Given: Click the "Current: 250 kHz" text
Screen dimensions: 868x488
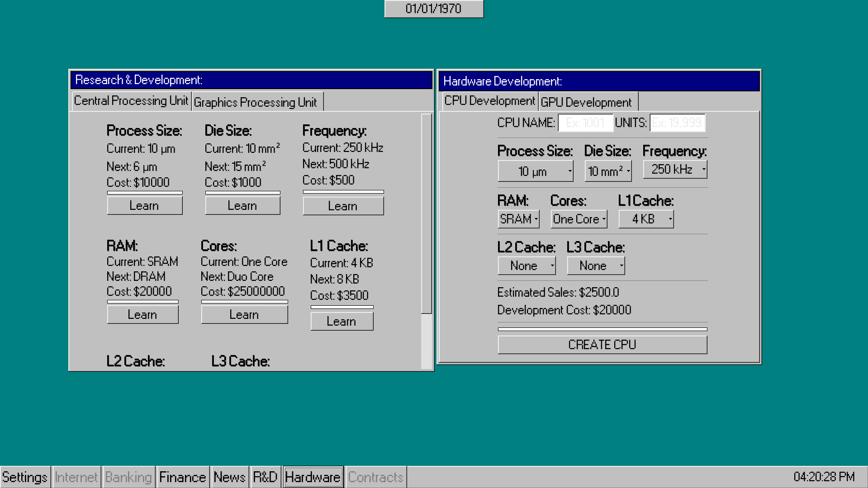Looking at the screenshot, I should click(342, 148).
